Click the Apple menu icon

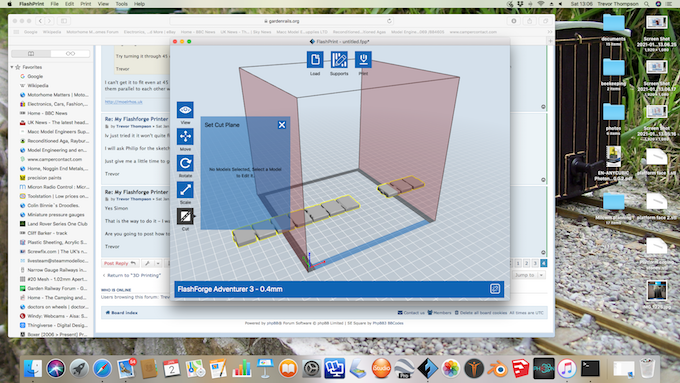coord(9,4)
